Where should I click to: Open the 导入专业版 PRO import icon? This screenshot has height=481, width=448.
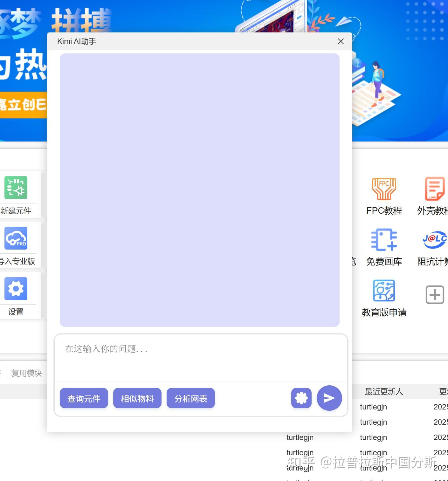click(15, 238)
